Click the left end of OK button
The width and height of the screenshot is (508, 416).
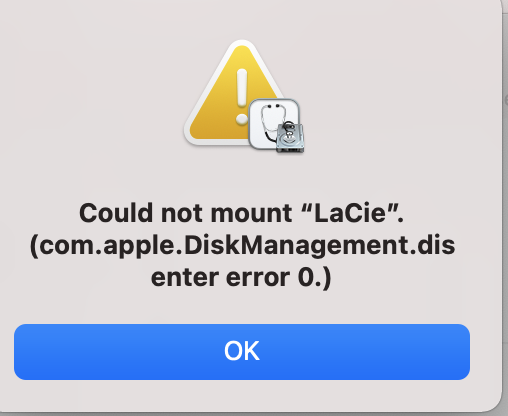pos(27,352)
